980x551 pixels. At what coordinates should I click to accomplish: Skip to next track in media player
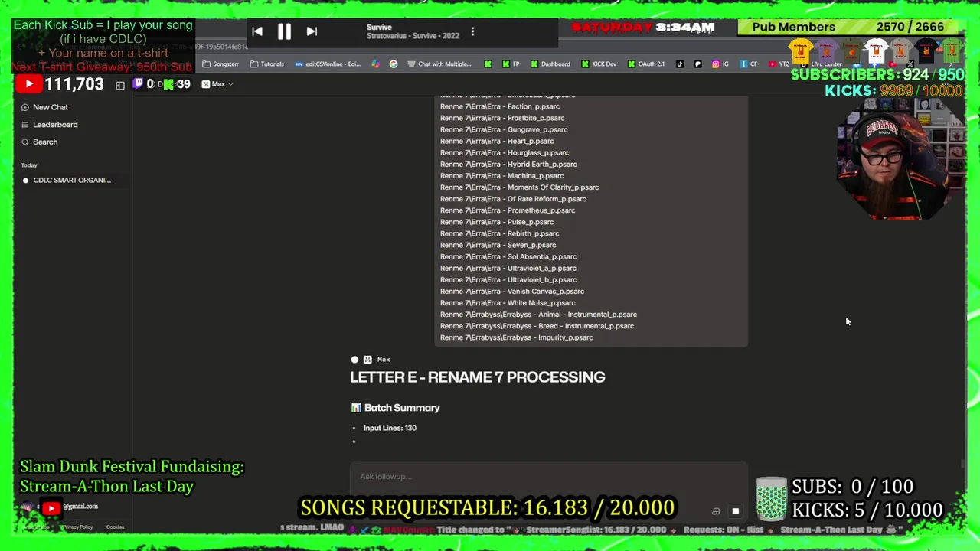pos(312,31)
